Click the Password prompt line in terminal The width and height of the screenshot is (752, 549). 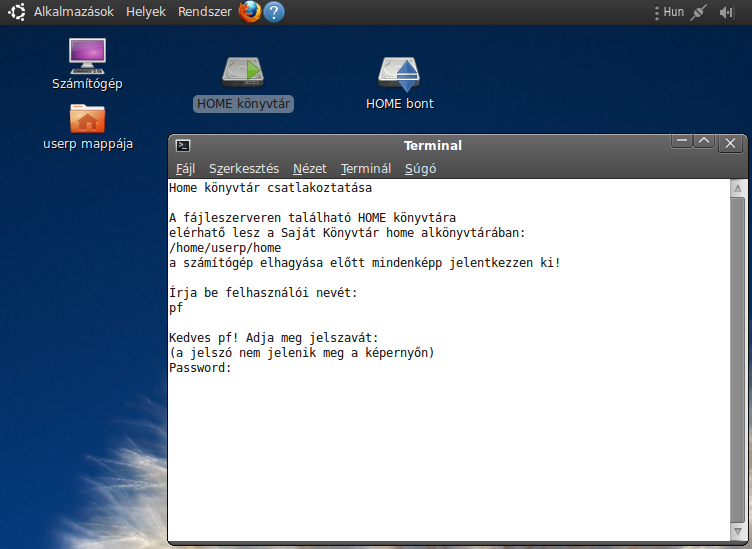click(200, 368)
